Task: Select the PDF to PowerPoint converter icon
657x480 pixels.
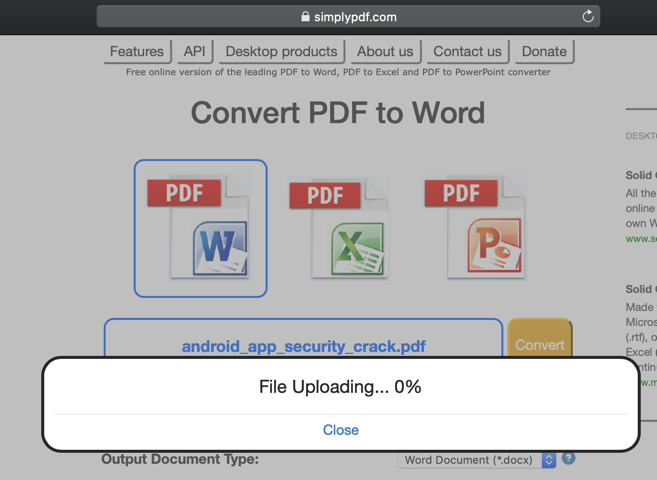Action: click(x=476, y=227)
